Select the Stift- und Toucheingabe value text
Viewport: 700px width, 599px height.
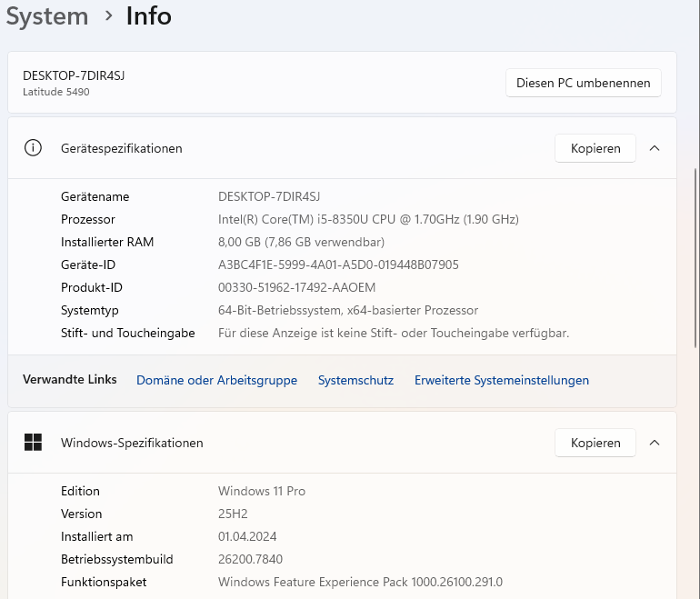tap(394, 333)
